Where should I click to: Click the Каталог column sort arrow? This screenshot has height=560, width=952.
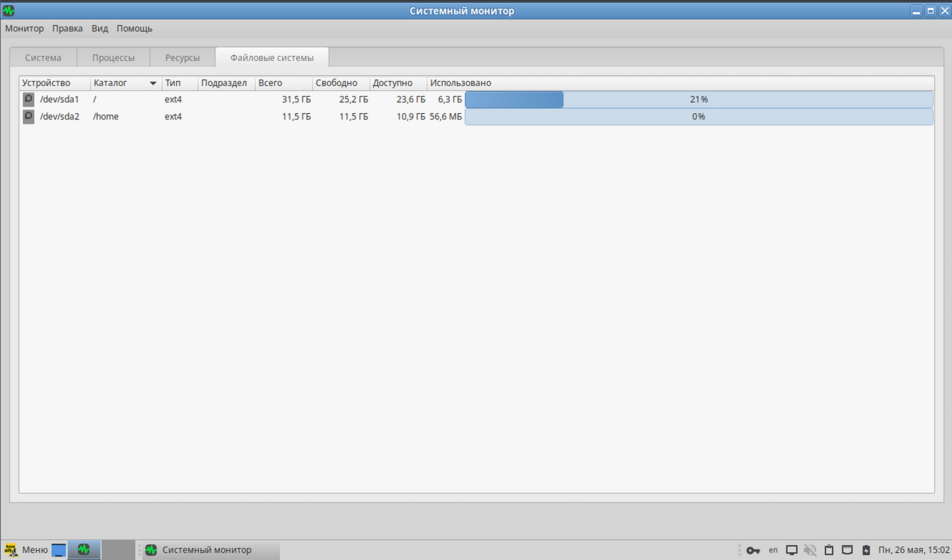click(x=153, y=84)
